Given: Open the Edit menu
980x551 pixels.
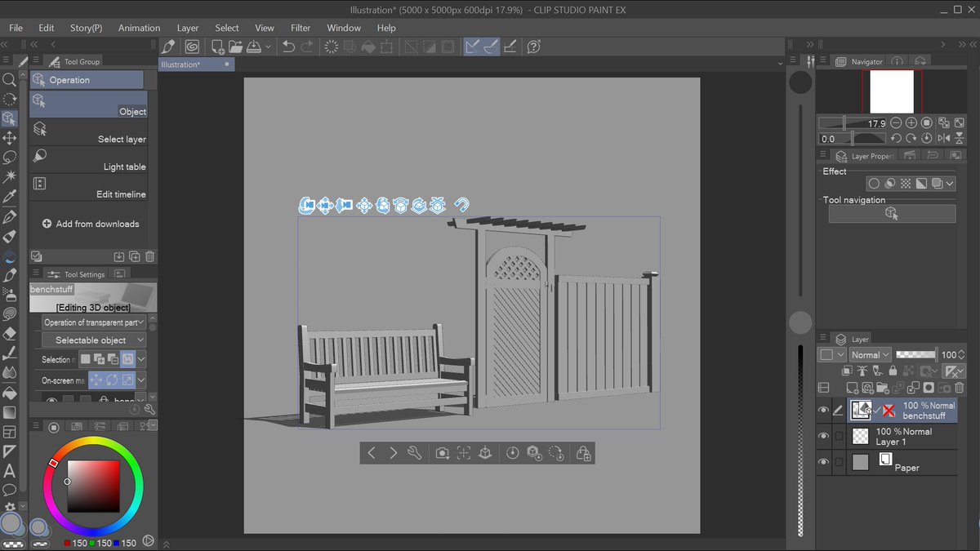Looking at the screenshot, I should (x=47, y=28).
